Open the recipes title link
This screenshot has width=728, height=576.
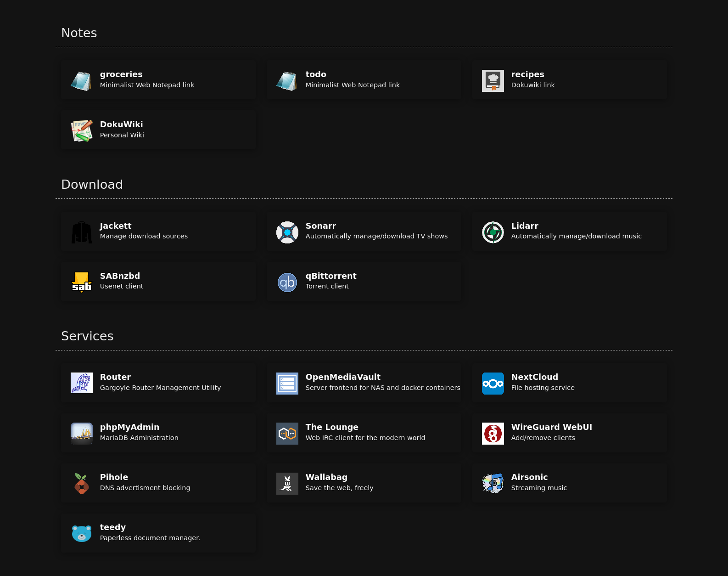(x=527, y=74)
